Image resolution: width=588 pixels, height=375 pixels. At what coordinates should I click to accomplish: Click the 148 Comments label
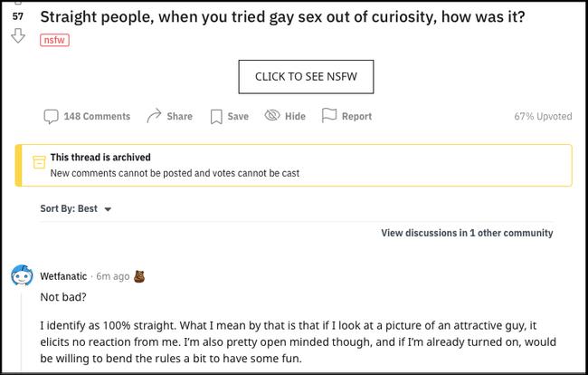pos(97,116)
